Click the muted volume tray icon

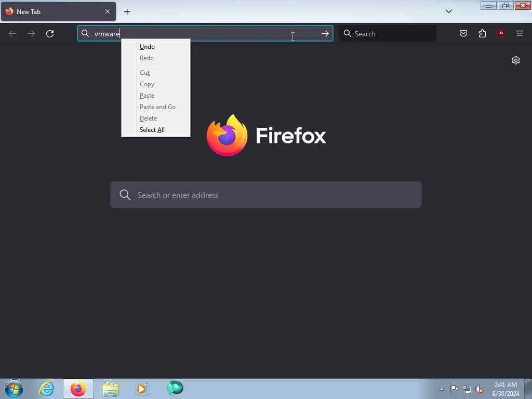tap(480, 390)
